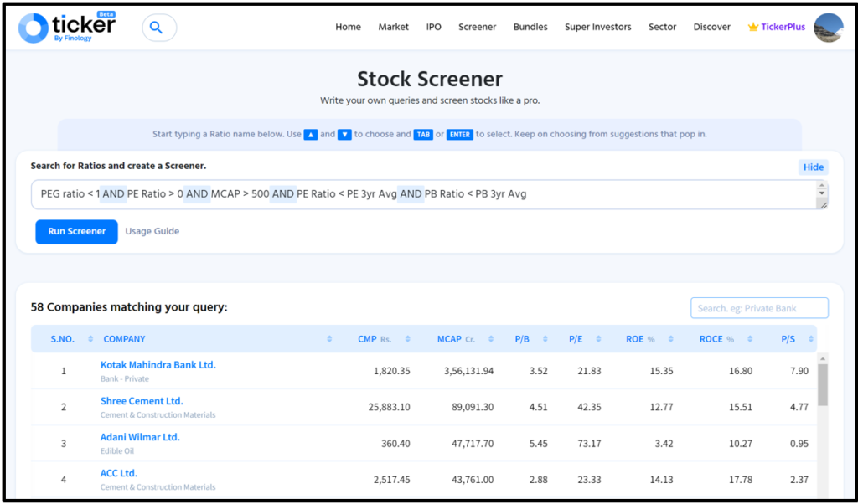Viewport: 858px width, 504px height.
Task: Click the Ticker logo
Action: (67, 25)
